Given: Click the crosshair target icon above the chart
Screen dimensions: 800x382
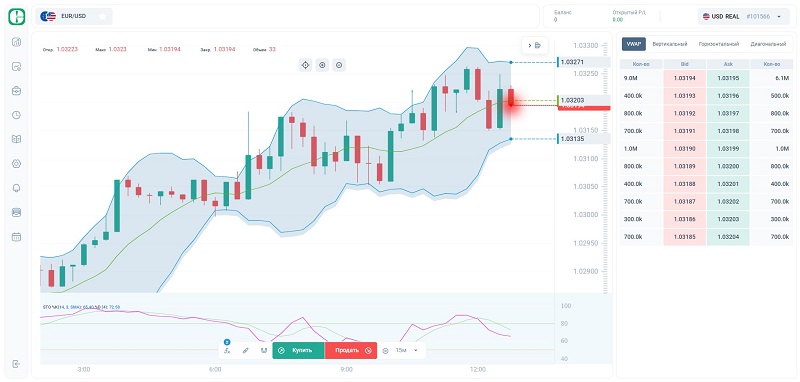Looking at the screenshot, I should click(305, 65).
